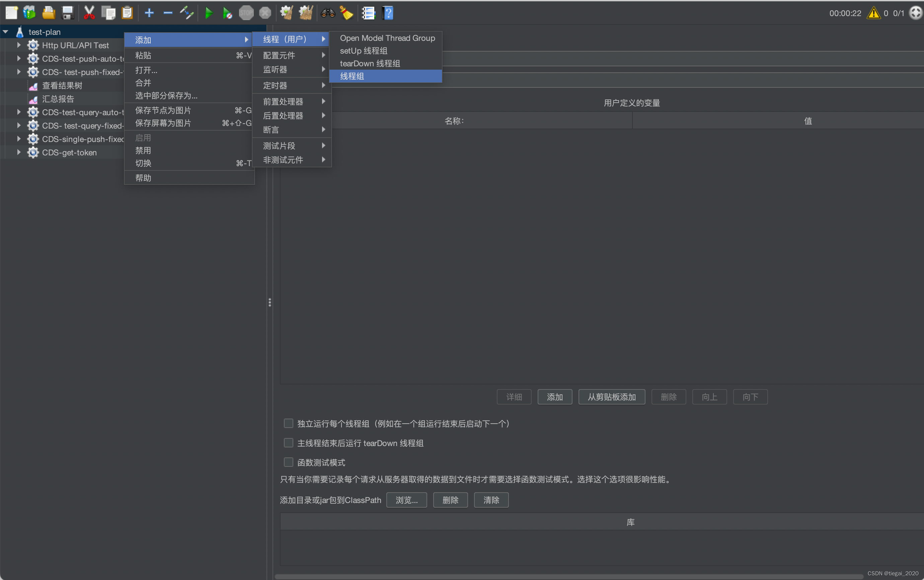Click the Clear results broom icon
This screenshot has width=924, height=580.
286,13
